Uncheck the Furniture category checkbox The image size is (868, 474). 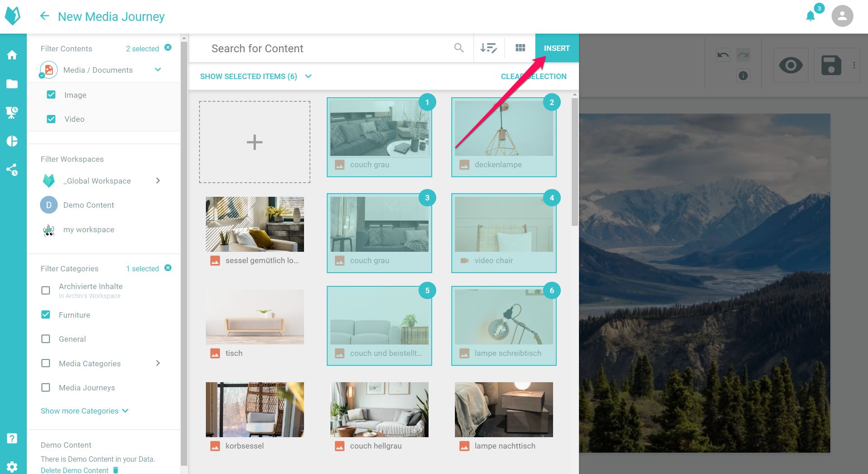[x=46, y=315]
